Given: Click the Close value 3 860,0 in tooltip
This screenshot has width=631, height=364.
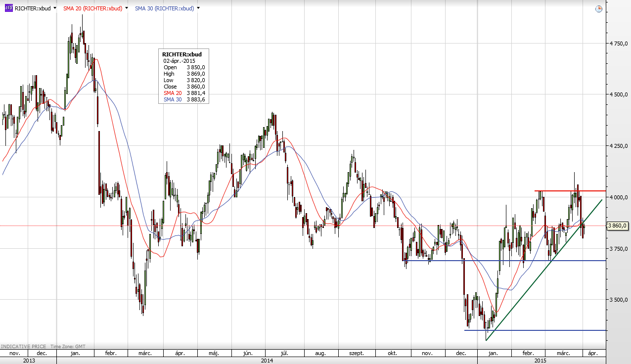Looking at the screenshot, I should point(196,87).
